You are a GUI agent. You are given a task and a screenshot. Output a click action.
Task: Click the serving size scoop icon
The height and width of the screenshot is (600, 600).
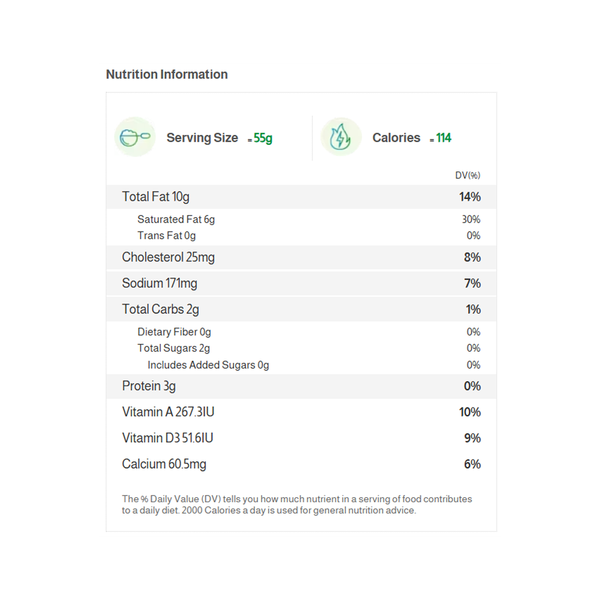pos(135,137)
